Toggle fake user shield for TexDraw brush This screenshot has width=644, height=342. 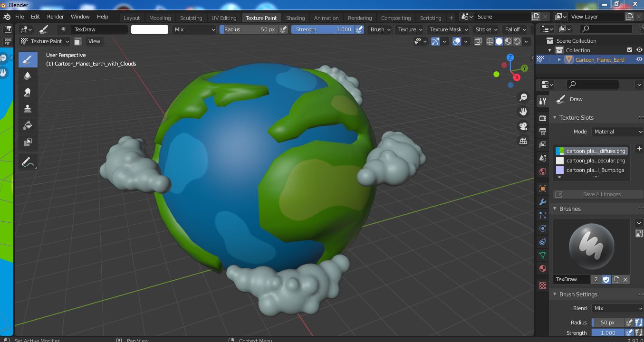[x=606, y=279]
